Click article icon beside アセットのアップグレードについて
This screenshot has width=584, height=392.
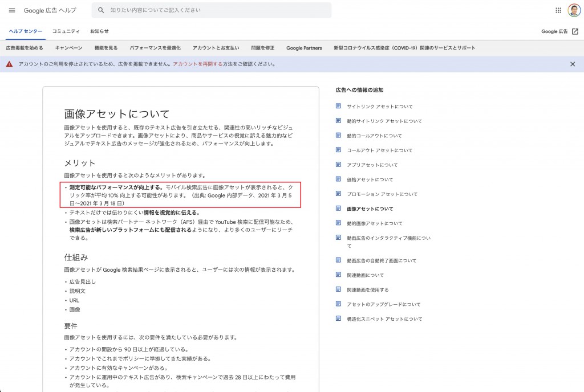pos(338,304)
